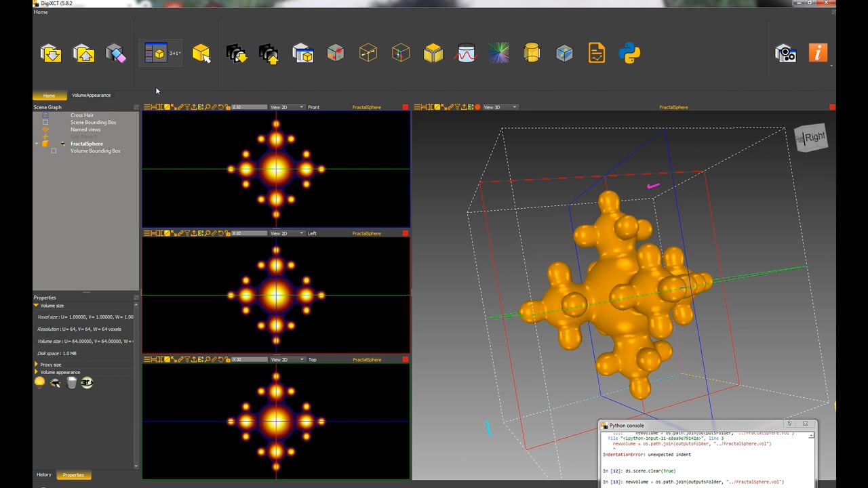Open the Python scripting icon in toolbar

(629, 53)
